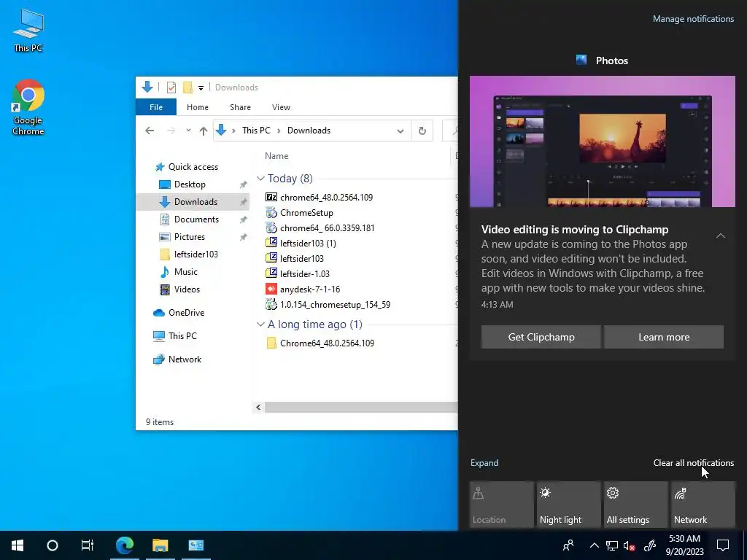Go up one folder level

[x=204, y=131]
